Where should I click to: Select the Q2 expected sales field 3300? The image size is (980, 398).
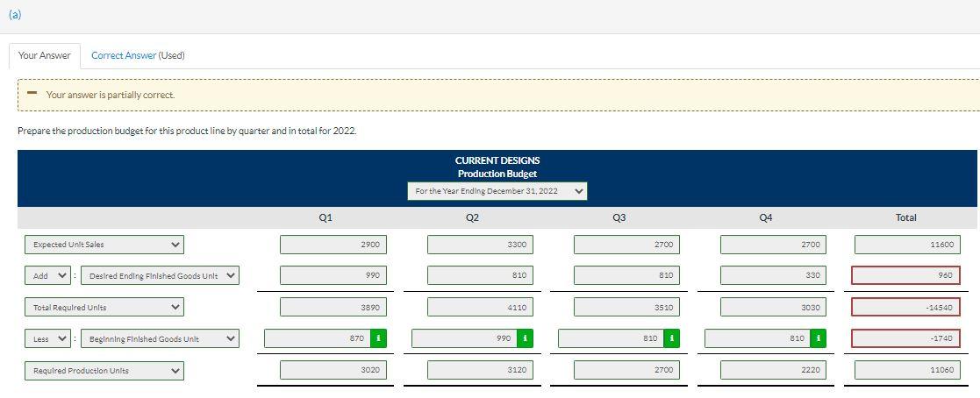click(x=480, y=245)
